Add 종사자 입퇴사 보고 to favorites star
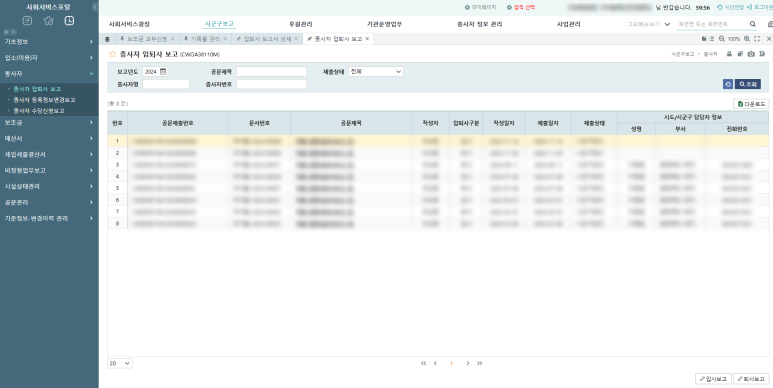Image resolution: width=773 pixels, height=388 pixels. pos(112,54)
